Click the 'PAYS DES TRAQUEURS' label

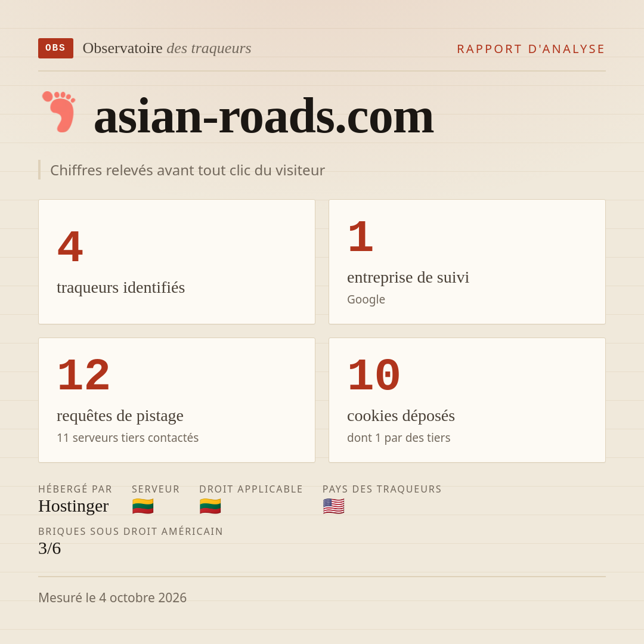[x=382, y=489]
